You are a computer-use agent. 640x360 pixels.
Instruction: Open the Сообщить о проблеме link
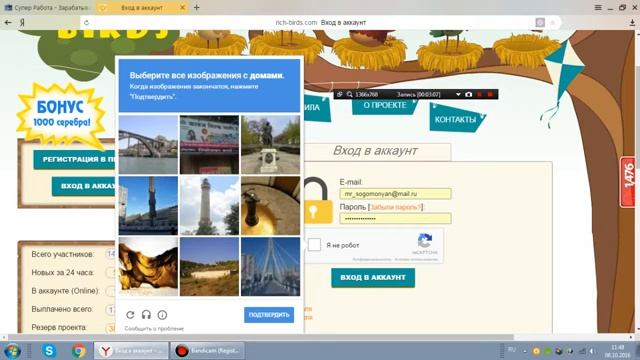point(154,329)
